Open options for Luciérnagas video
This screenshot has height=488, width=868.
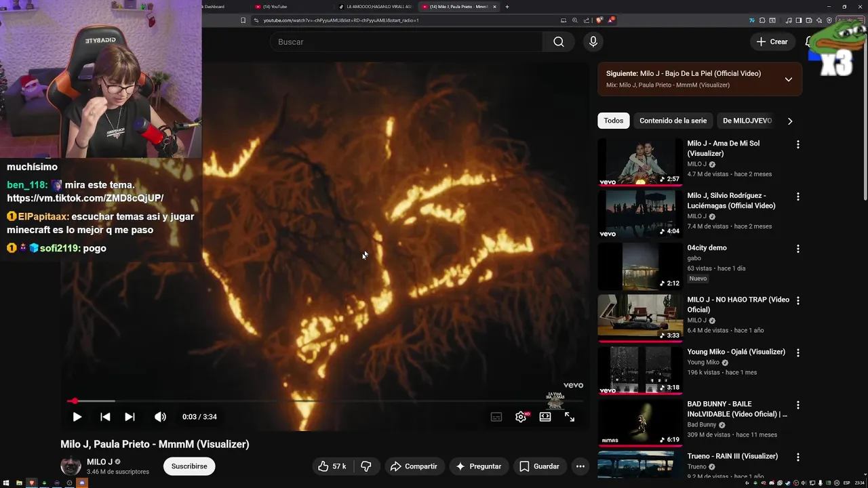click(798, 197)
